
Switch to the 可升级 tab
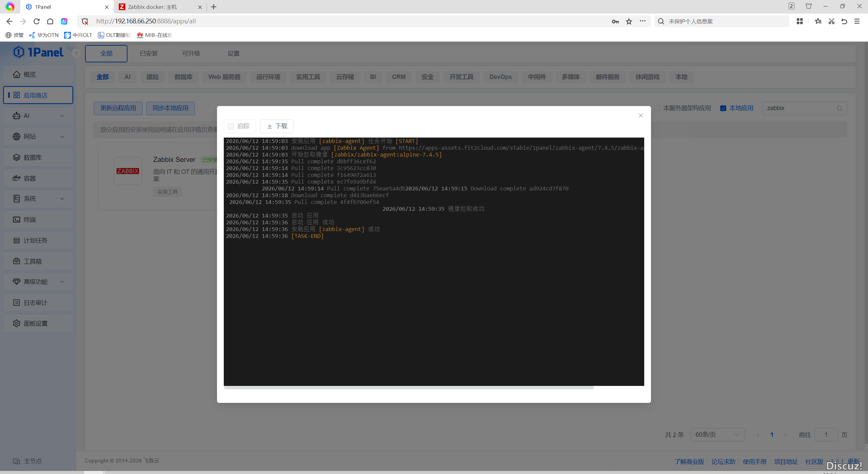pos(191,54)
